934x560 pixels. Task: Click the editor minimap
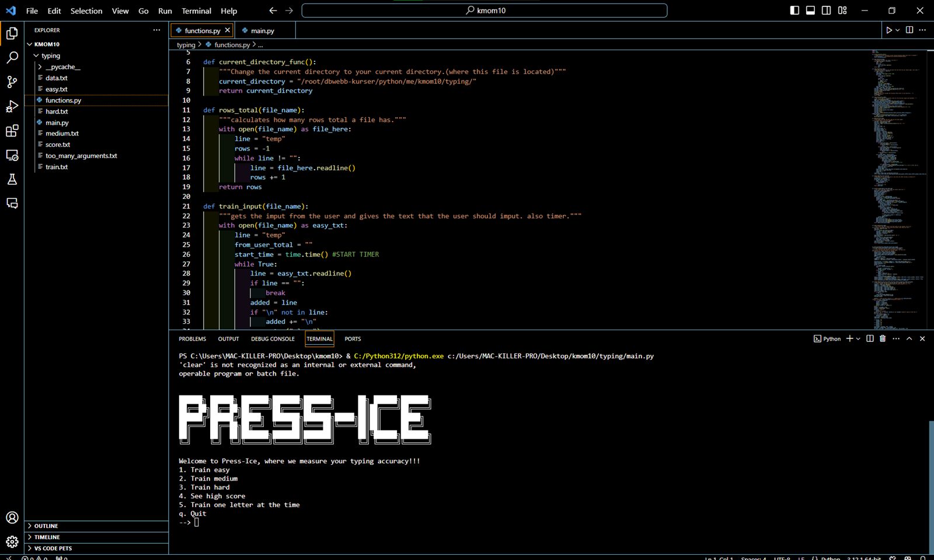pos(899,190)
